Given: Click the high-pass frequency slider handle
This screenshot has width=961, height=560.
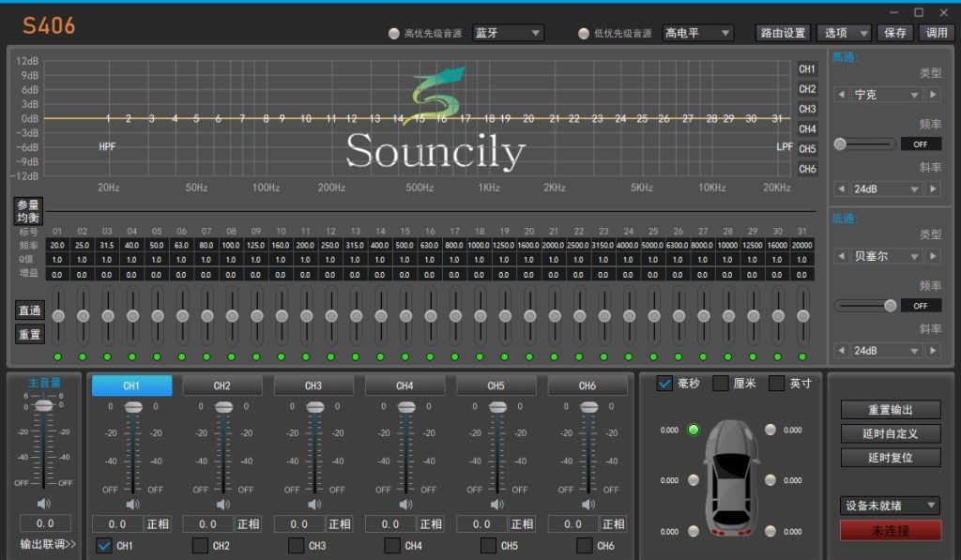Looking at the screenshot, I should point(840,144).
